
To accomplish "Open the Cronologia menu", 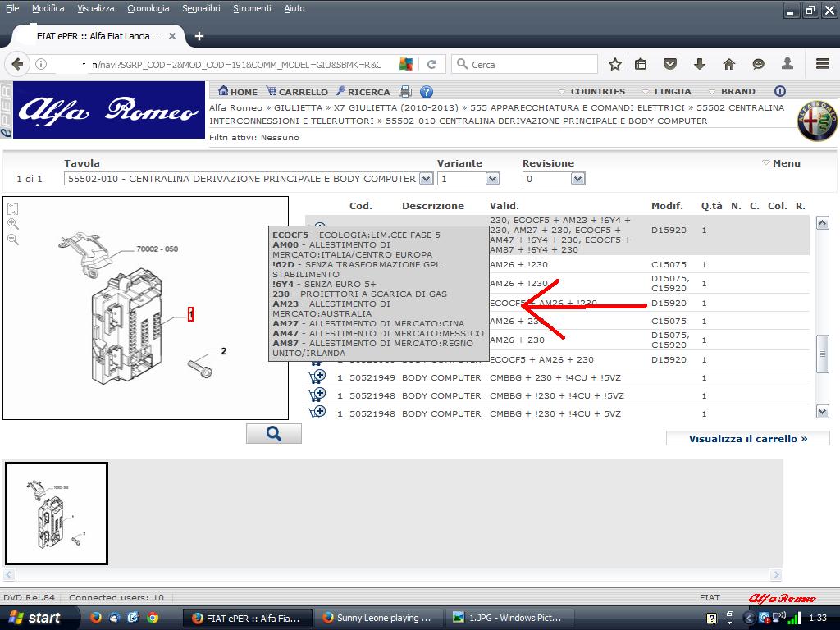I will point(148,8).
